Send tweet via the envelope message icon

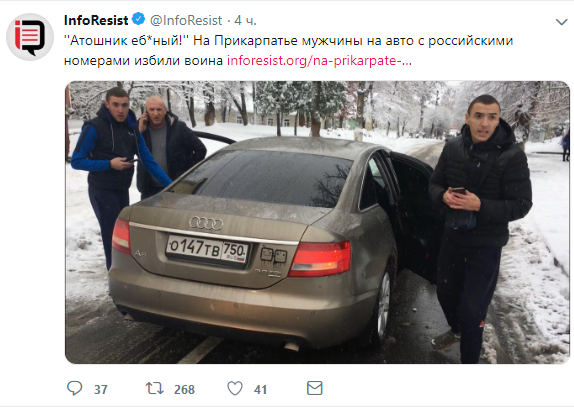(x=314, y=388)
